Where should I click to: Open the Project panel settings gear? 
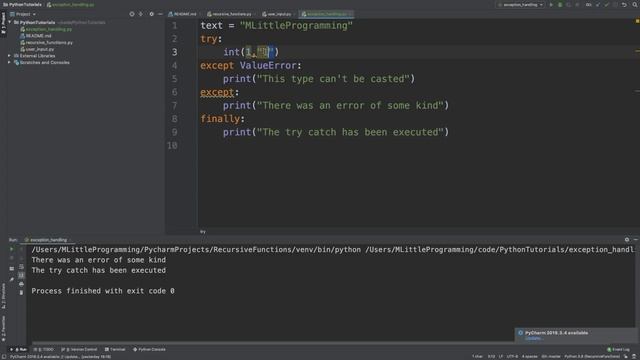pyautogui.click(x=151, y=14)
